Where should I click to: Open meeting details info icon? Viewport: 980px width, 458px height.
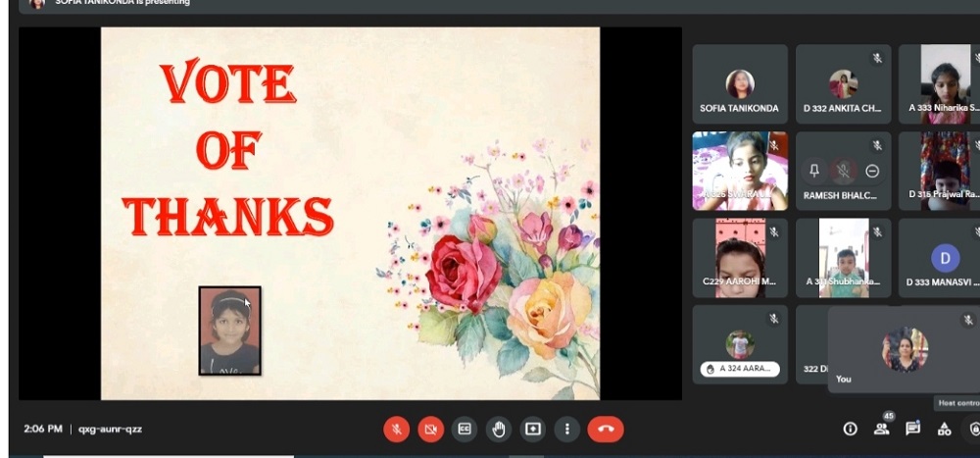850,429
